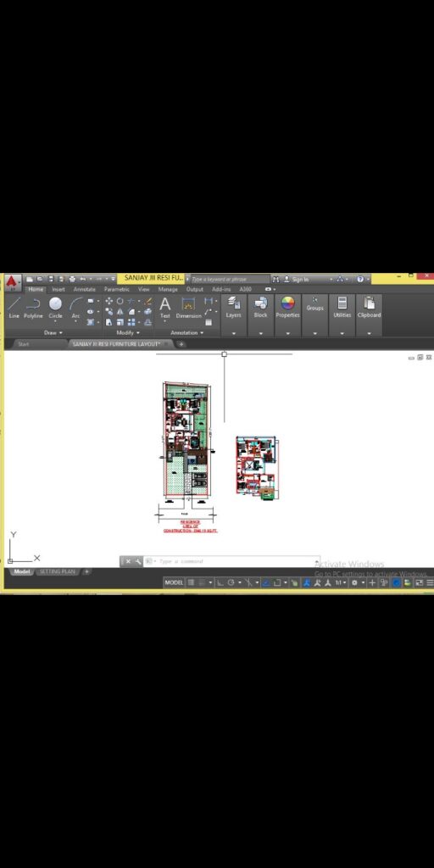Select the Array tool in Modify panel
Image resolution: width=434 pixels, height=868 pixels.
(x=131, y=322)
